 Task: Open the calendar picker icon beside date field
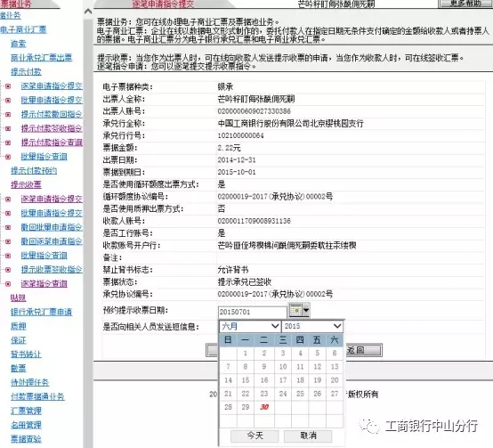[295, 311]
